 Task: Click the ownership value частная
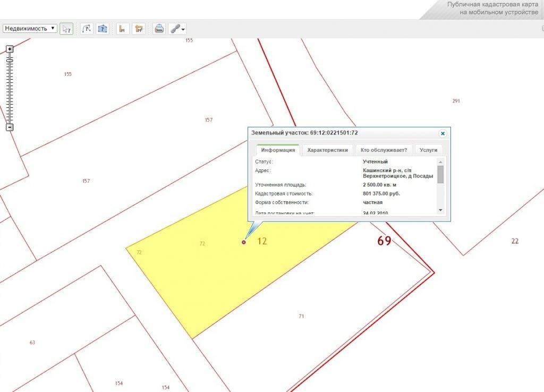pyautogui.click(x=372, y=202)
